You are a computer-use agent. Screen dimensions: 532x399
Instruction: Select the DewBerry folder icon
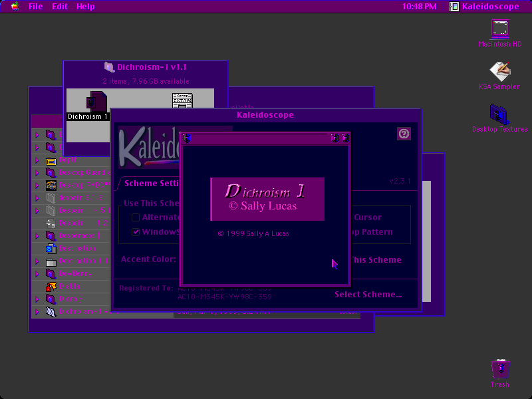point(51,274)
